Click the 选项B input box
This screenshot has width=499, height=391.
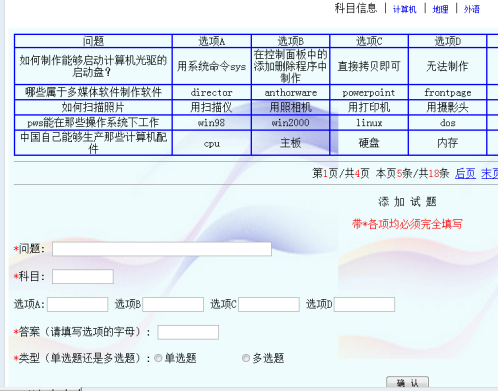click(173, 304)
